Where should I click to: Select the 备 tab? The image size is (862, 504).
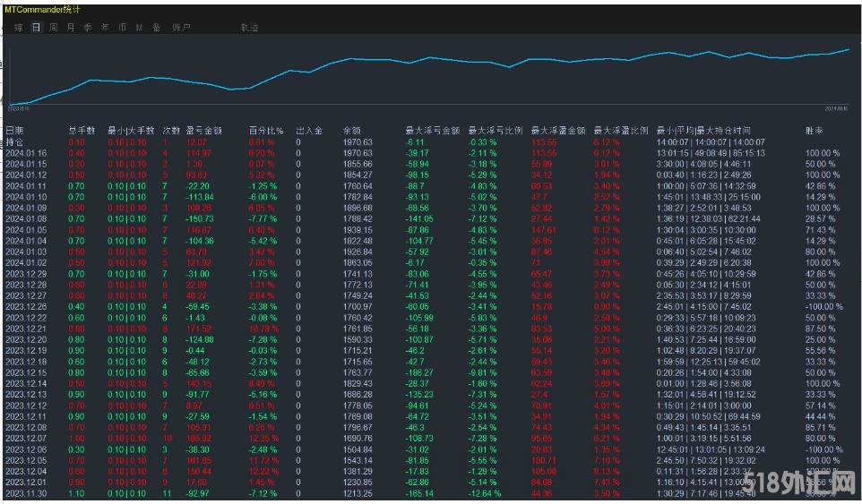point(157,27)
